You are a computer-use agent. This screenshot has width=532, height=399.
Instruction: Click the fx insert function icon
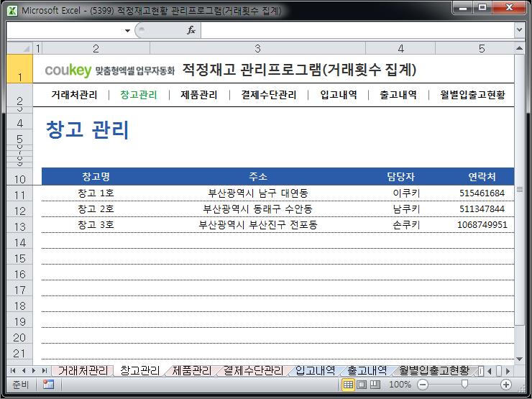tap(191, 30)
